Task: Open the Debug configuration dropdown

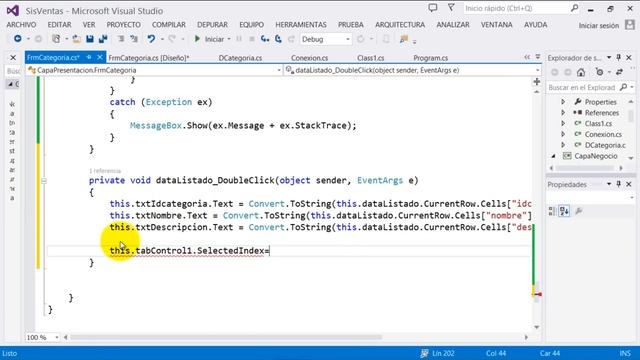Action: (348, 39)
